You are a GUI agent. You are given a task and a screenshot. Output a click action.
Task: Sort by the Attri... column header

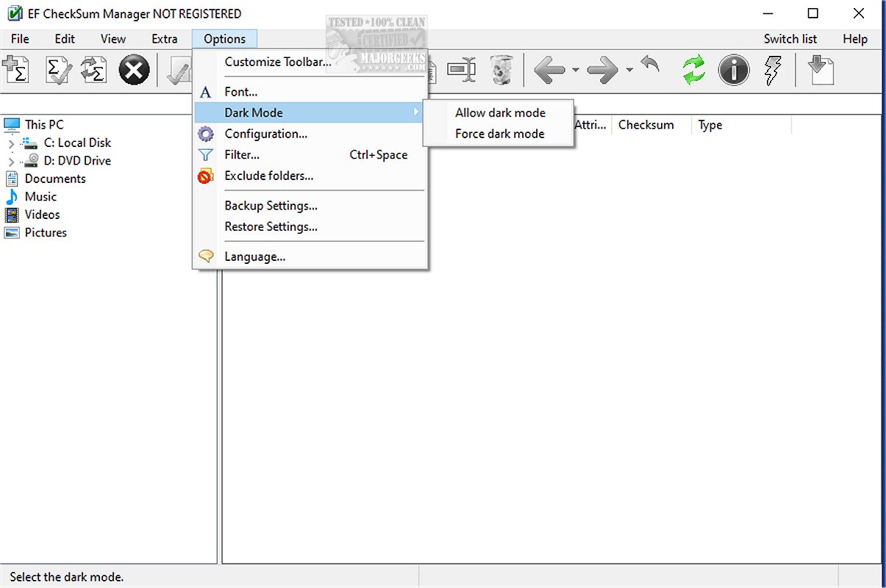pyautogui.click(x=592, y=125)
